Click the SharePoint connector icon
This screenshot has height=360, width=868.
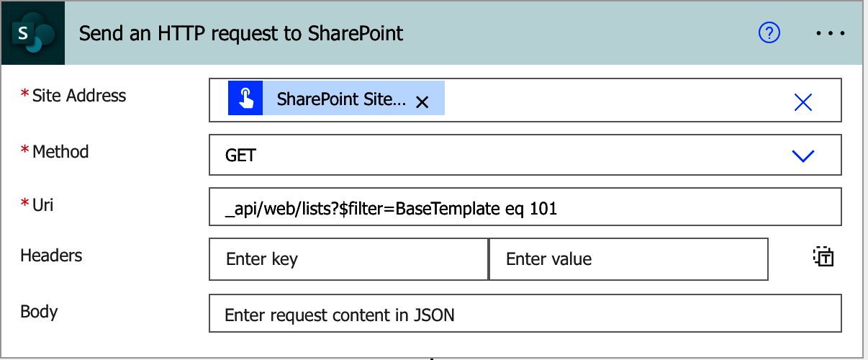coord(32,33)
